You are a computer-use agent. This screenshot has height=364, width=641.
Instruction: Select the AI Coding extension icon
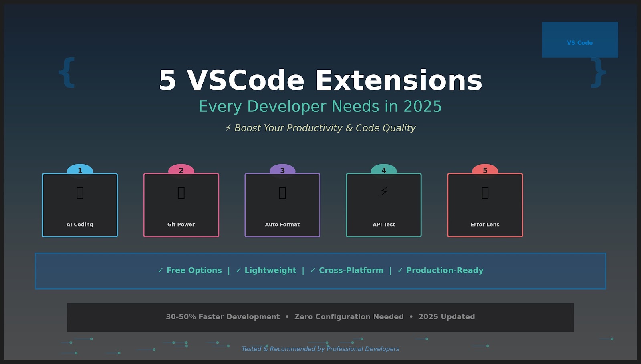(80, 192)
